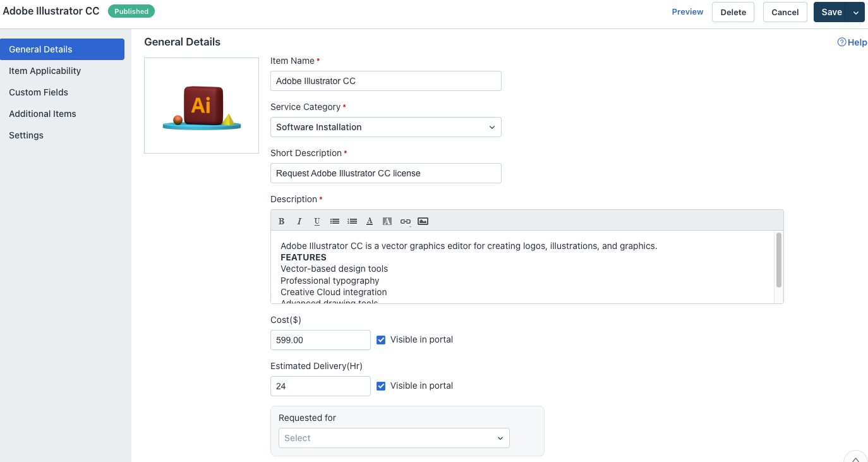
Task: Open Help icon link
Action: point(852,42)
